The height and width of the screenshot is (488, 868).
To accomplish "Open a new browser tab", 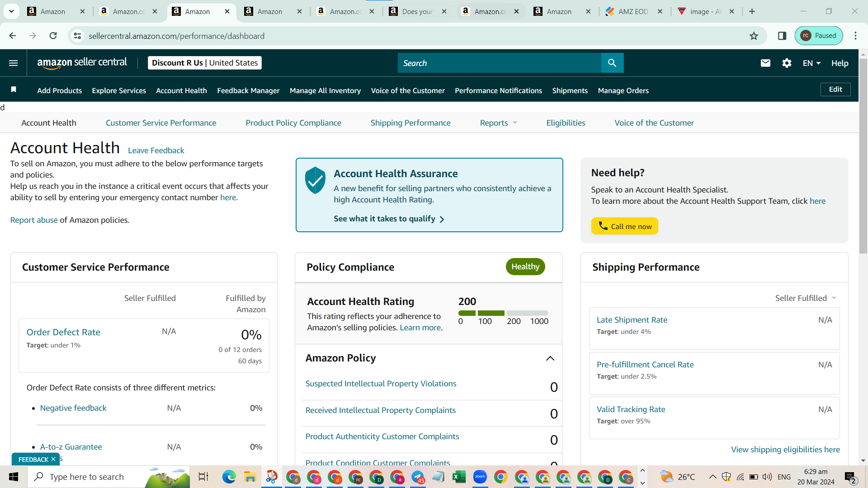I will (x=752, y=11).
